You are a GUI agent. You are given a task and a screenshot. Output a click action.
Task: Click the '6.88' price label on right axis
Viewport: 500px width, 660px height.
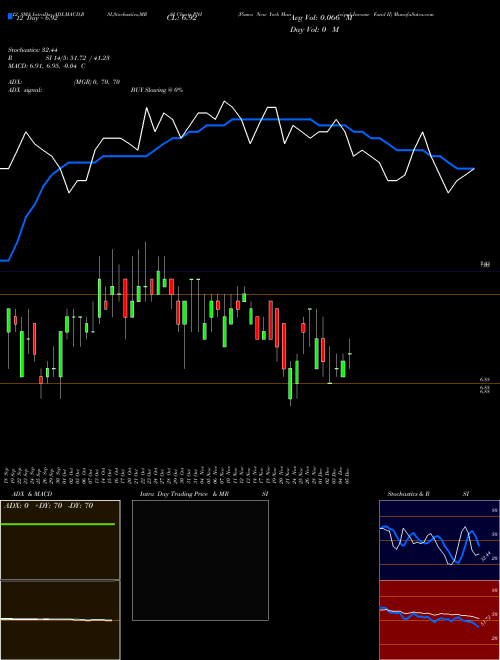484,380
